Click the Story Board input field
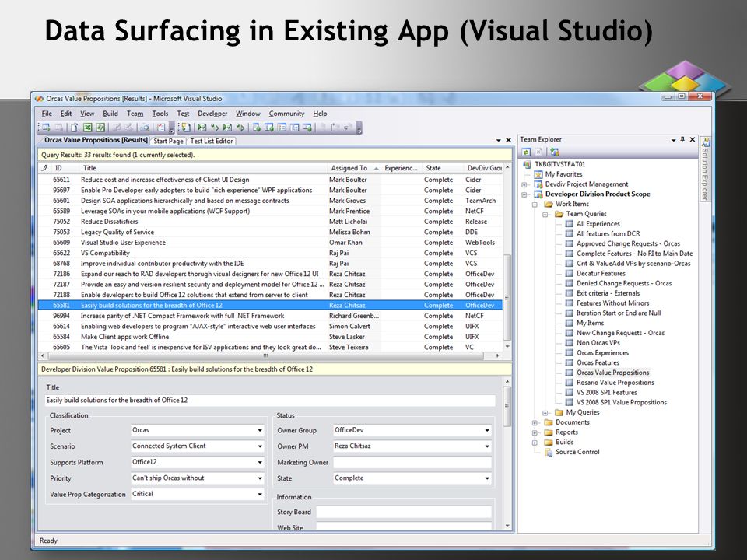Image resolution: width=747 pixels, height=560 pixels. [404, 512]
